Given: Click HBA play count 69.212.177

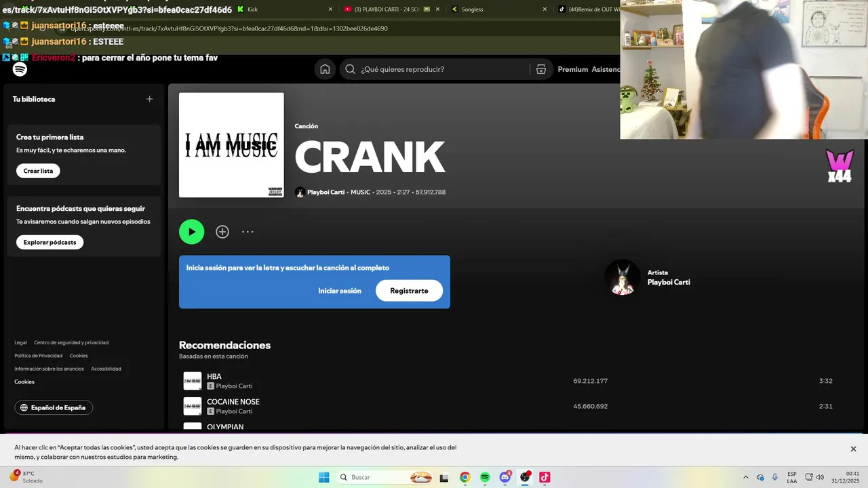Looking at the screenshot, I should tap(590, 381).
